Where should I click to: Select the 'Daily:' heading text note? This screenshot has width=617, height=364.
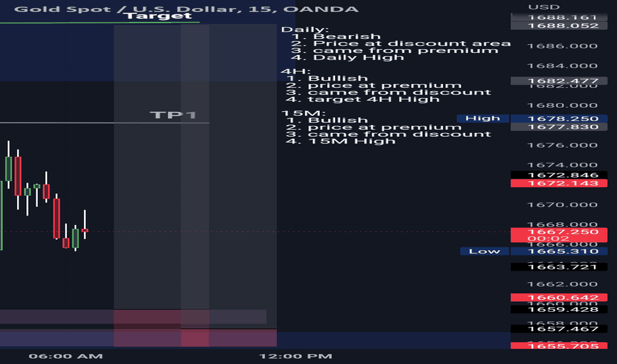click(x=305, y=30)
